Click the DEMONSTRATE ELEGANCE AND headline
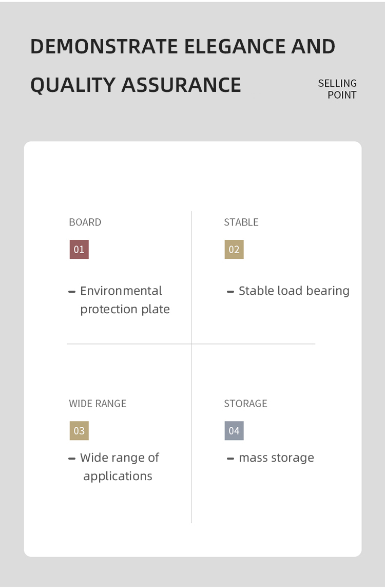This screenshot has width=385, height=588. tap(183, 47)
